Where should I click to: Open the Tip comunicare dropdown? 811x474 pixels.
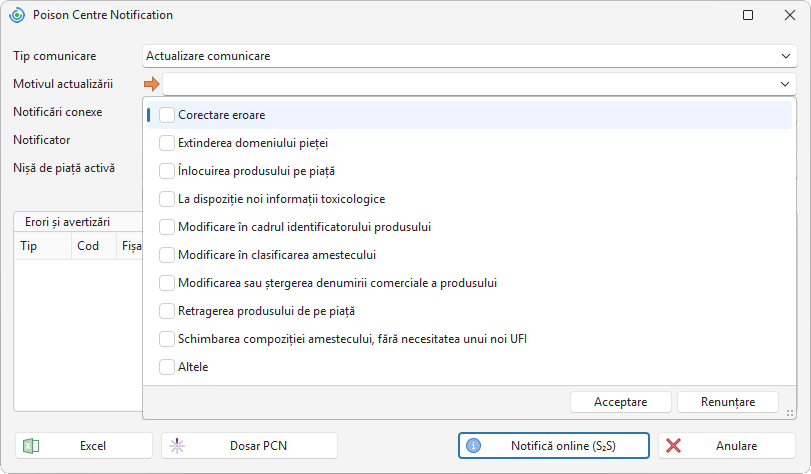pos(786,56)
